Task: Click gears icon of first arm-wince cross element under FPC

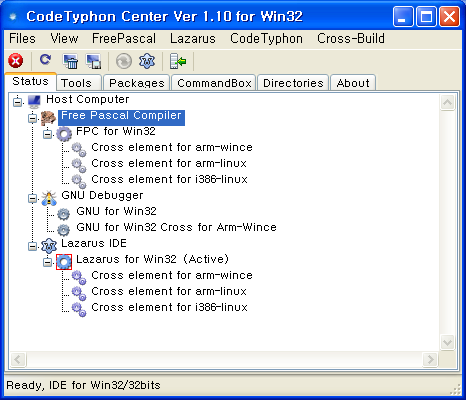Action: (x=79, y=149)
